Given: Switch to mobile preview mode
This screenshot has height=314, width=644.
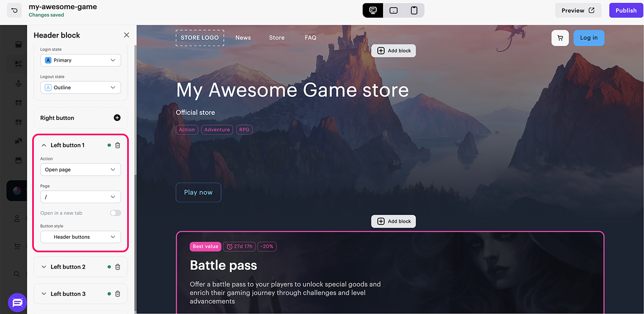Looking at the screenshot, I should click(414, 11).
